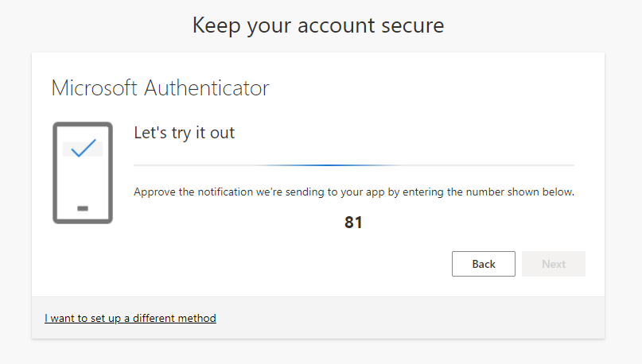This screenshot has width=642, height=364.
Task: Click the gray footer bar beside the link
Action: pos(410,318)
